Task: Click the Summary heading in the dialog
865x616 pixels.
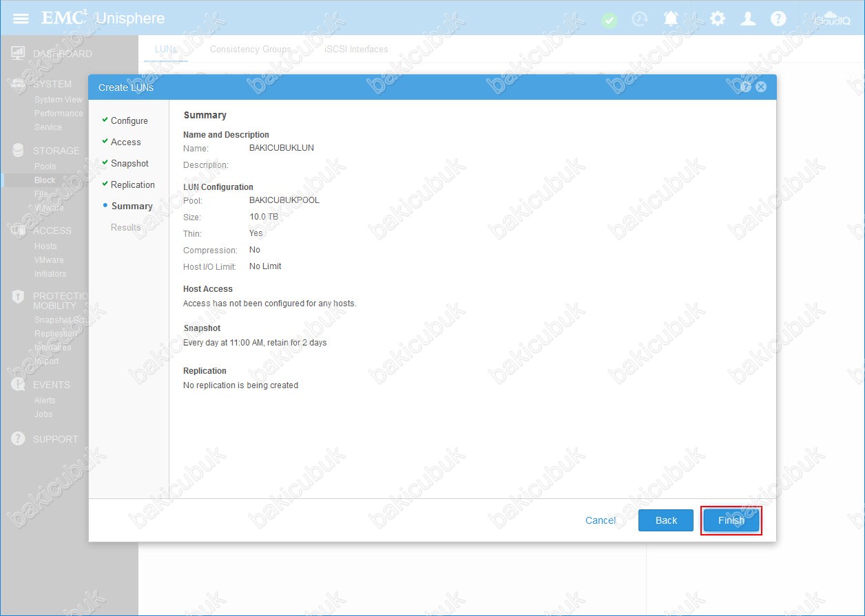Action: tap(205, 115)
